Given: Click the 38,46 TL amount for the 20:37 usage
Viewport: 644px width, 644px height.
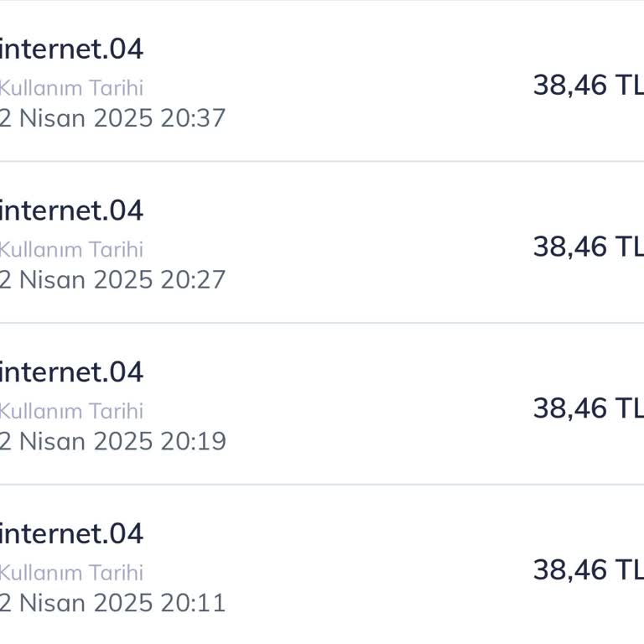Looking at the screenshot, I should click(x=587, y=85).
